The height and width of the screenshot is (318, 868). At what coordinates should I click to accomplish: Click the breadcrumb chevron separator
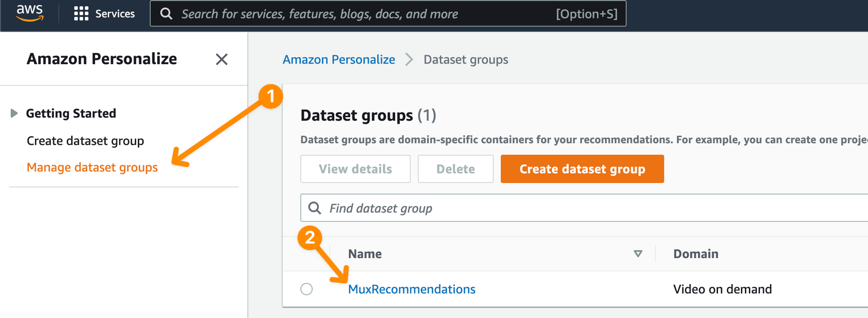coord(409,60)
